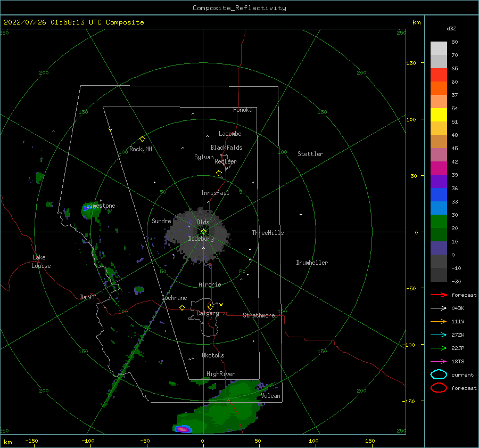The image size is (479, 448).
Task: Click the 54 dBZ yellow swatch
Action: (439, 115)
